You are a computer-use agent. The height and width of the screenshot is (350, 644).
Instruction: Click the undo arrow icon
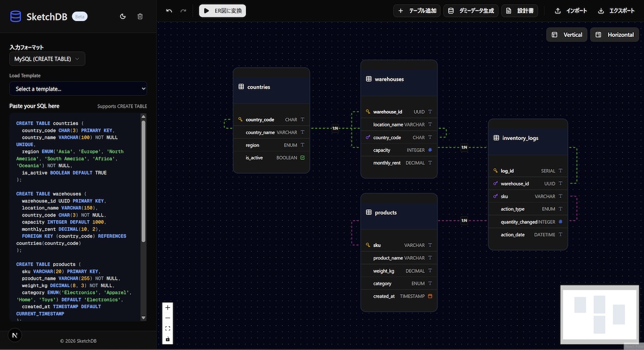click(x=169, y=11)
